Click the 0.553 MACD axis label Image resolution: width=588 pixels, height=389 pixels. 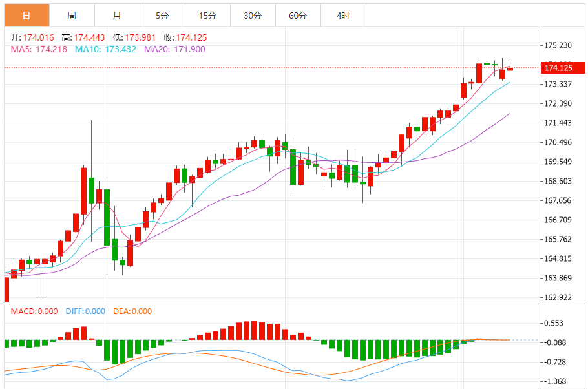[x=554, y=323]
